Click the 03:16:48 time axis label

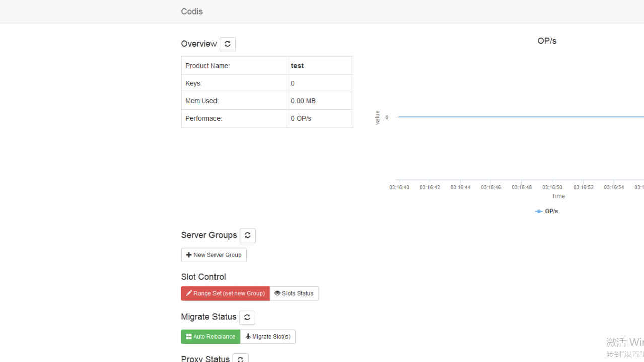point(522,187)
